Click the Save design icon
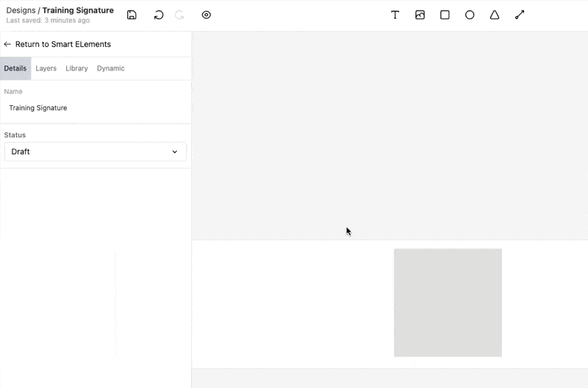The width and height of the screenshot is (588, 388). click(132, 15)
